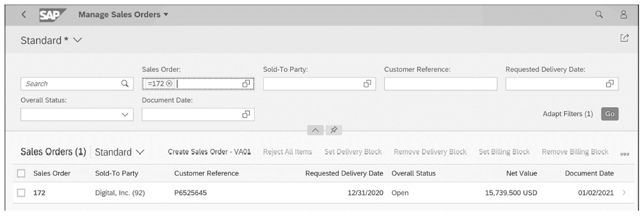Open the Overall Status dropdown
Screen dimensions: 644x216
[x=124, y=114]
